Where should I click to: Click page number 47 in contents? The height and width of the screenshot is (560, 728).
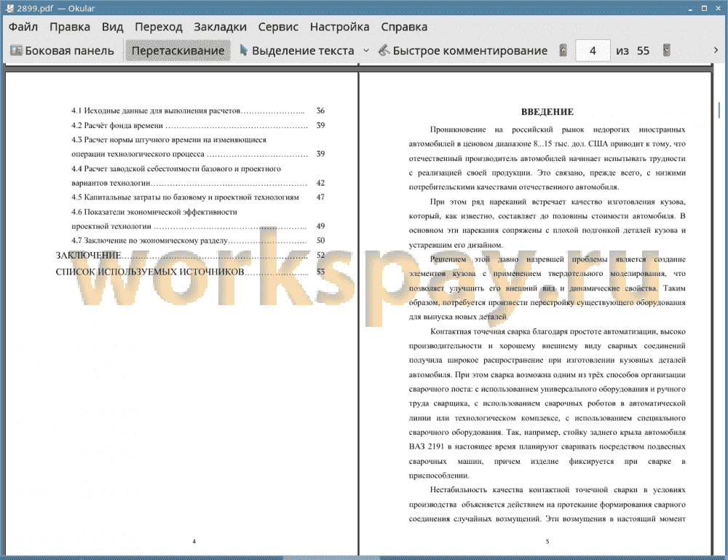pos(320,197)
